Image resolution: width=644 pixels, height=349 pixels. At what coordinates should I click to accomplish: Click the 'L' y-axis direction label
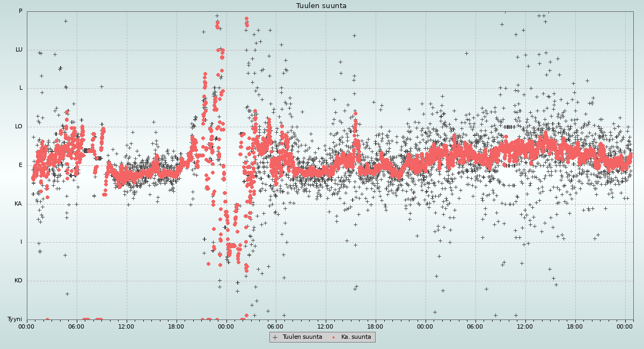point(21,88)
